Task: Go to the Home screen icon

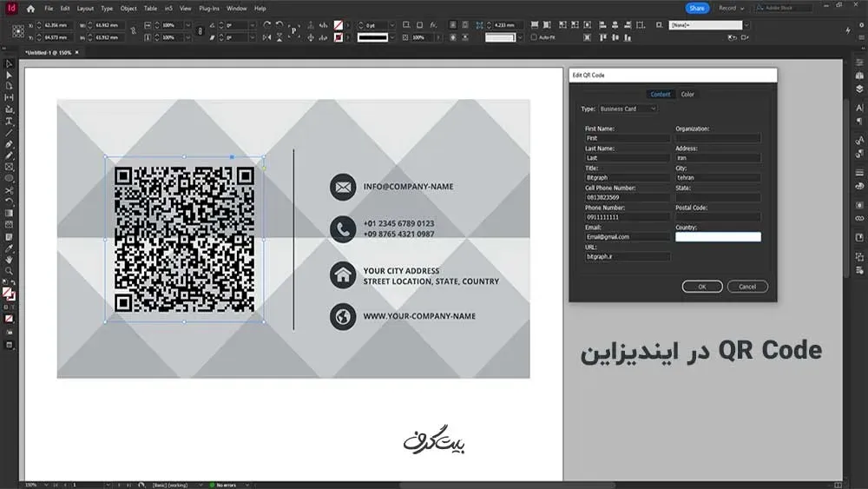Action: click(x=30, y=9)
